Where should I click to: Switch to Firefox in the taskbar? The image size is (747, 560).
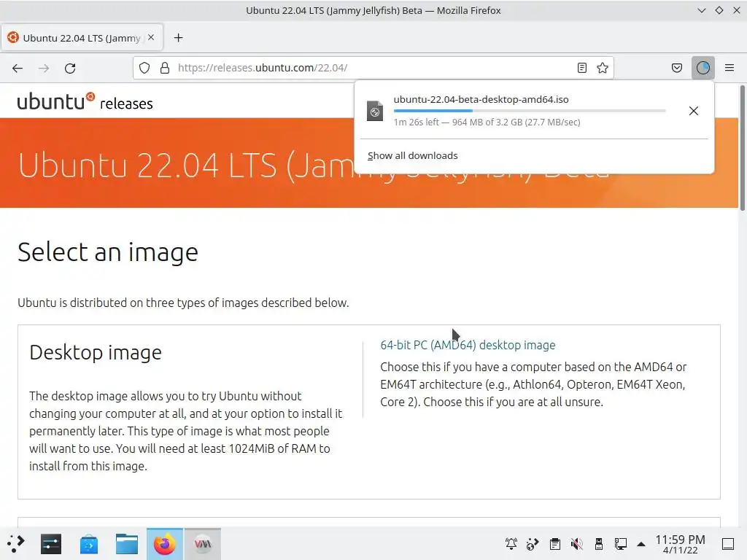coord(165,544)
